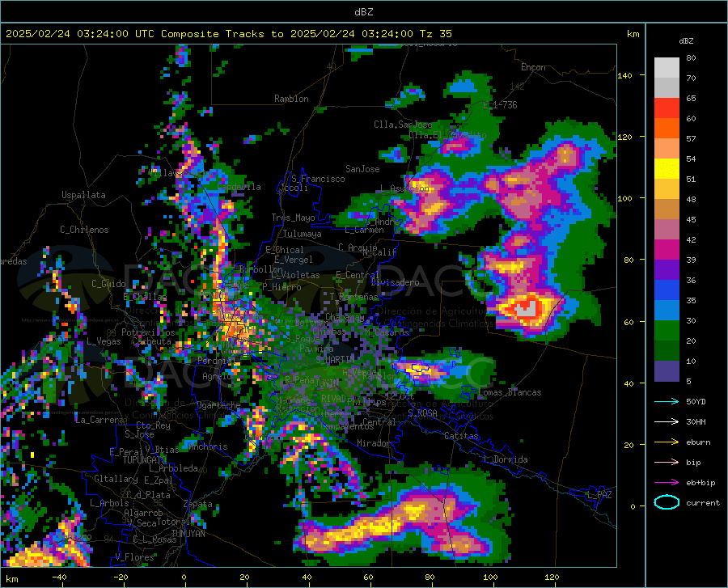Screen dimensions: 728x588
Task: Click the dBZ title at top
Action: (363, 12)
